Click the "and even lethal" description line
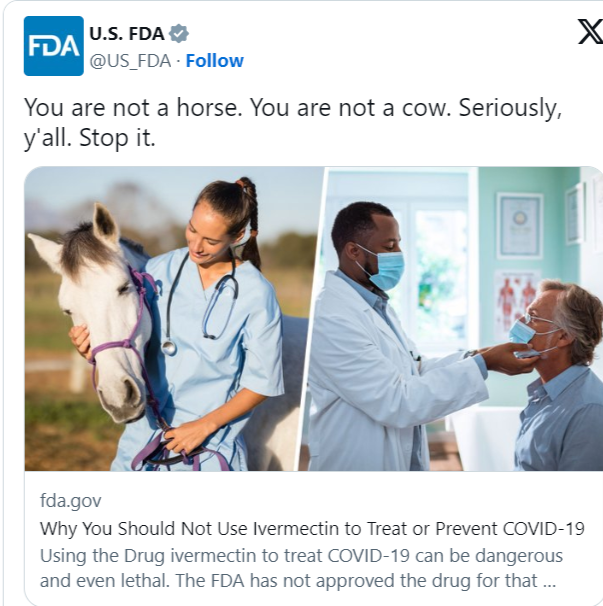 (298, 580)
